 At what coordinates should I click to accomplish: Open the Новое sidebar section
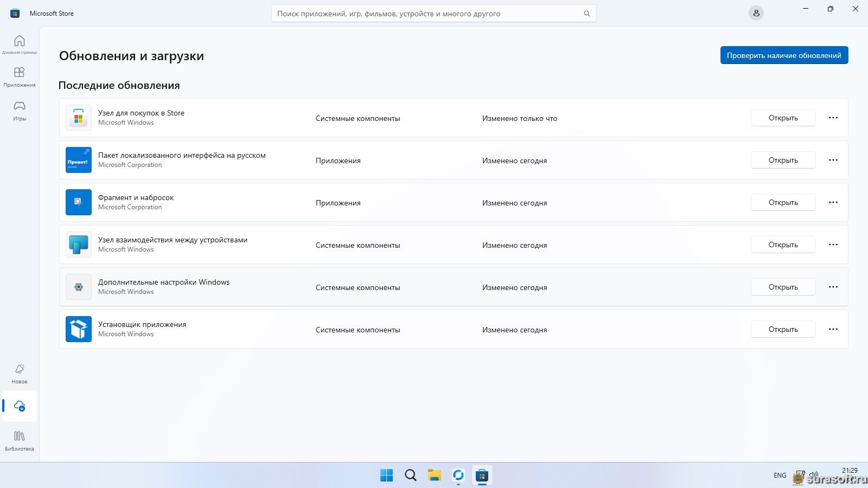tap(20, 373)
